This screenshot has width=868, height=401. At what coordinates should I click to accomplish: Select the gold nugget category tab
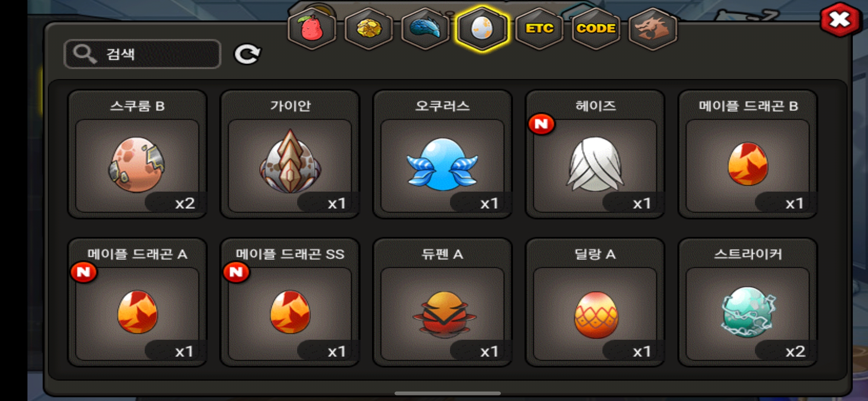pos(369,29)
